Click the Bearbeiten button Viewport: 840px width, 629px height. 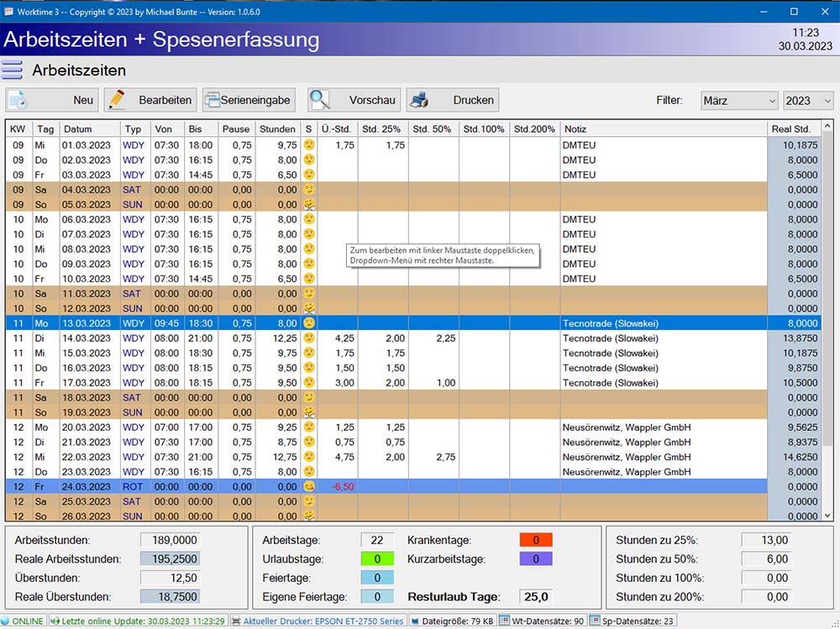pyautogui.click(x=150, y=100)
